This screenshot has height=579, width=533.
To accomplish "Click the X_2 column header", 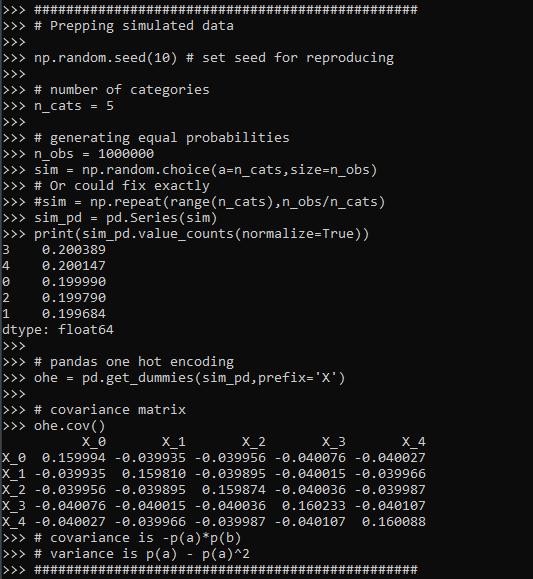I will point(254,442).
